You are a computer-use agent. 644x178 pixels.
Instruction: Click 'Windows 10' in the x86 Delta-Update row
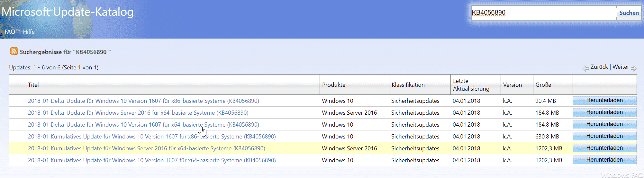coord(338,101)
